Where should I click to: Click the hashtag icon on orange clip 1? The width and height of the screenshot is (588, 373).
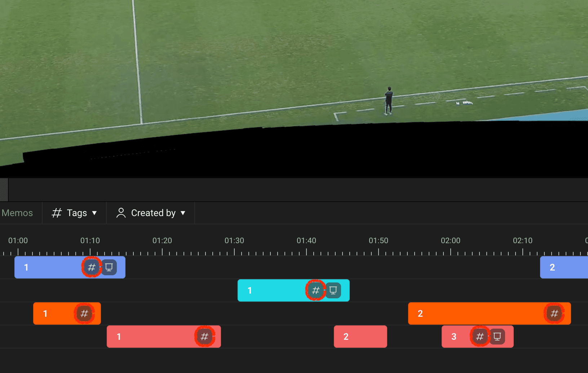coord(84,313)
